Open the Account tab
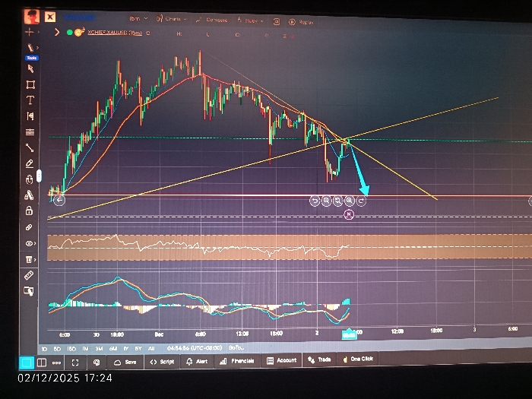The image size is (532, 399). point(282,360)
